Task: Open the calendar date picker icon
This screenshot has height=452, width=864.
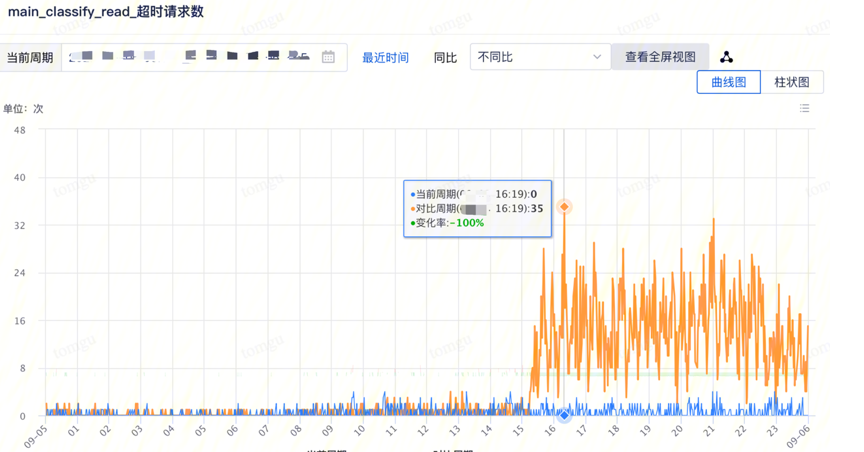Action: [x=328, y=57]
